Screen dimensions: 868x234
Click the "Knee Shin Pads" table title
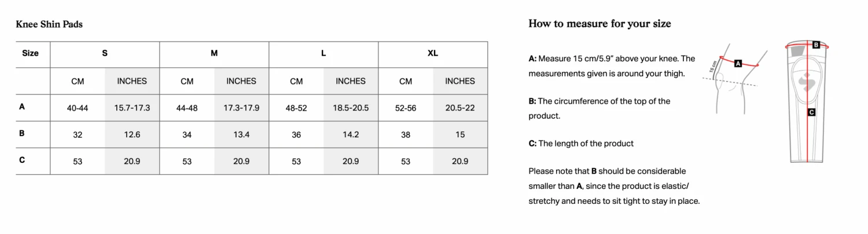click(x=49, y=24)
